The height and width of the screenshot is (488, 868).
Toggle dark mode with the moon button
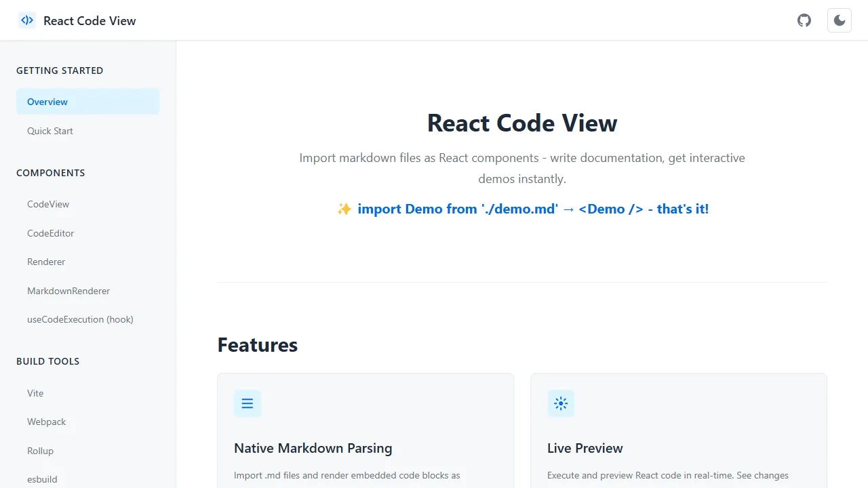tap(840, 20)
